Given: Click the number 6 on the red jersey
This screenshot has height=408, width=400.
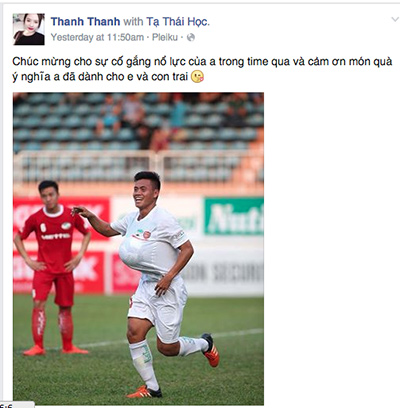Looking at the screenshot, I should click(43, 227).
